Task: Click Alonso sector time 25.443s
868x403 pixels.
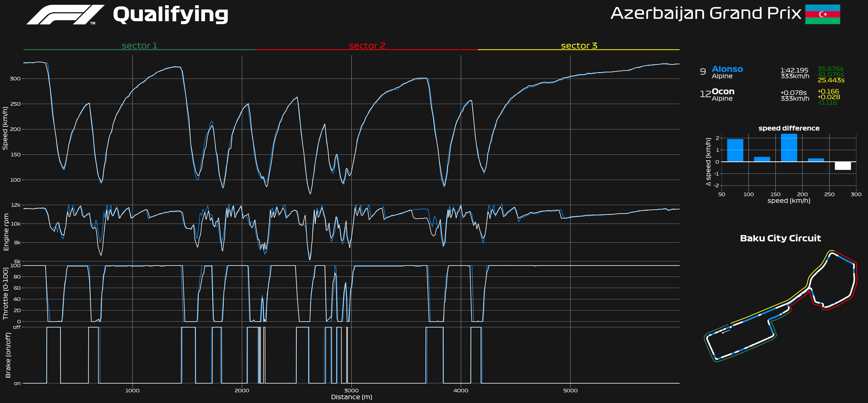Action: tap(831, 80)
